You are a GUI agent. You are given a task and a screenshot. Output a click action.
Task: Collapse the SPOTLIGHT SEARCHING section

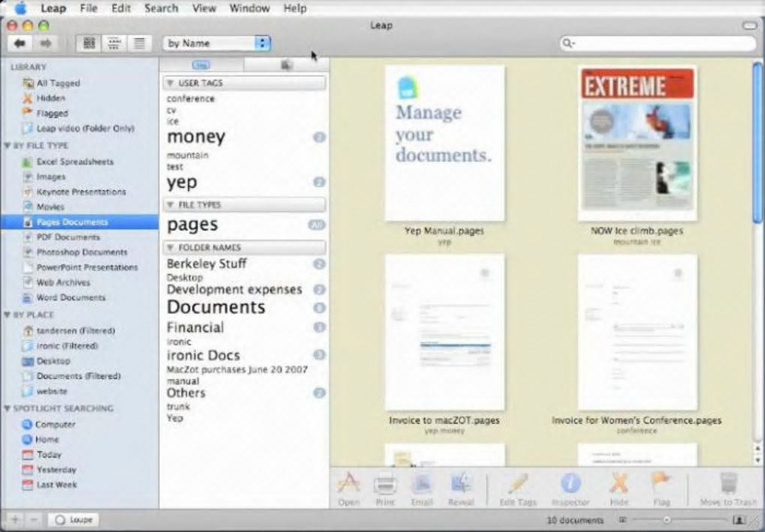(x=7, y=408)
